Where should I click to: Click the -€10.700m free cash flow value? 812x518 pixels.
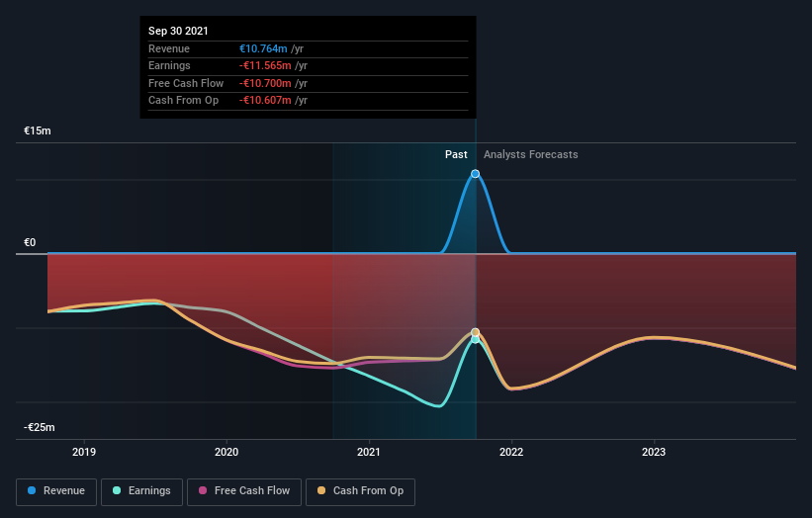265,83
